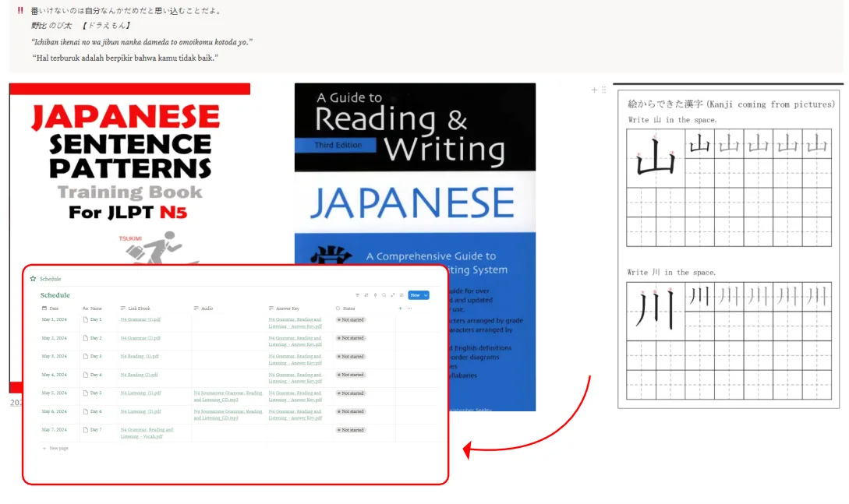This screenshot has height=504, width=849.
Task: Click the Answer Key column header
Action: [285, 308]
